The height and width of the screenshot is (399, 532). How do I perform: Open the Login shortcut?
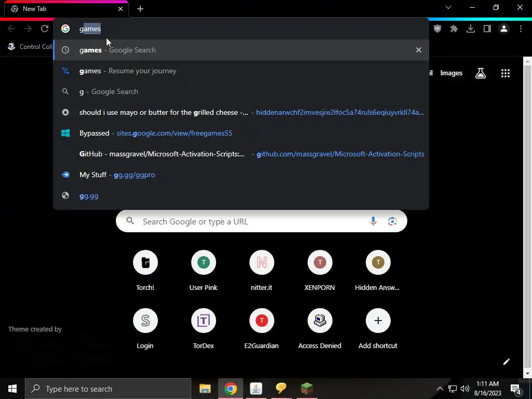point(145,329)
